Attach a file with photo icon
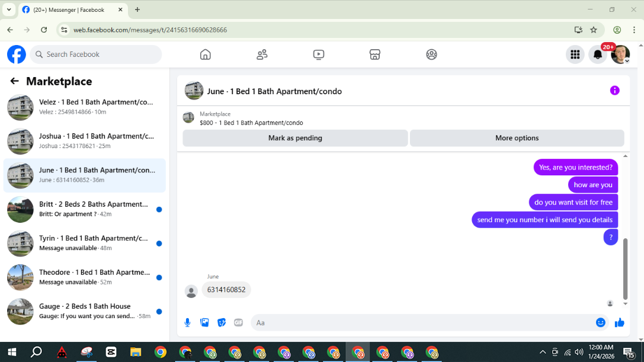Screen dimensions: 644x362 (x=204, y=322)
